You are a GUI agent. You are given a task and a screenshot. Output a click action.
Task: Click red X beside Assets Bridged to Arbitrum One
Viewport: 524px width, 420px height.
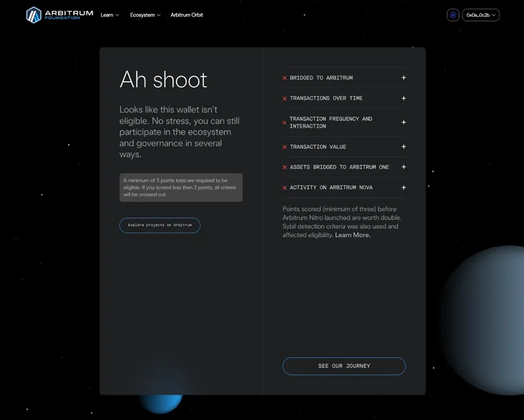click(x=284, y=167)
